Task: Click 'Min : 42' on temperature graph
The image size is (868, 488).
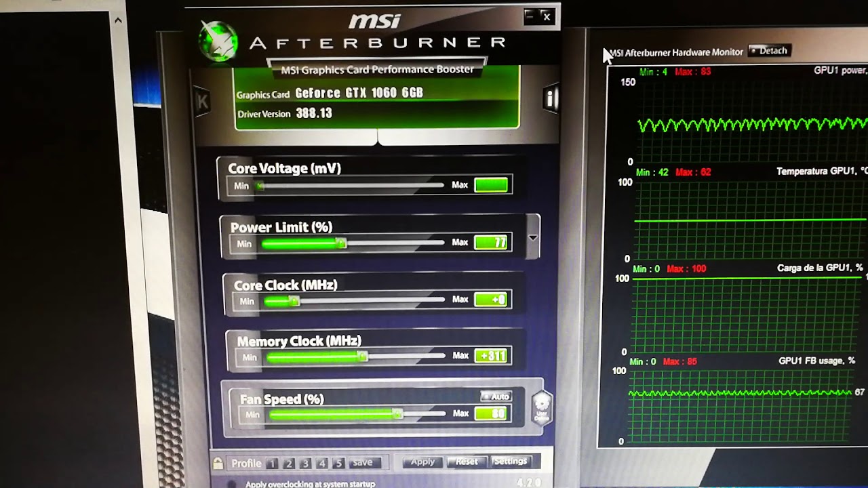Action: [652, 172]
